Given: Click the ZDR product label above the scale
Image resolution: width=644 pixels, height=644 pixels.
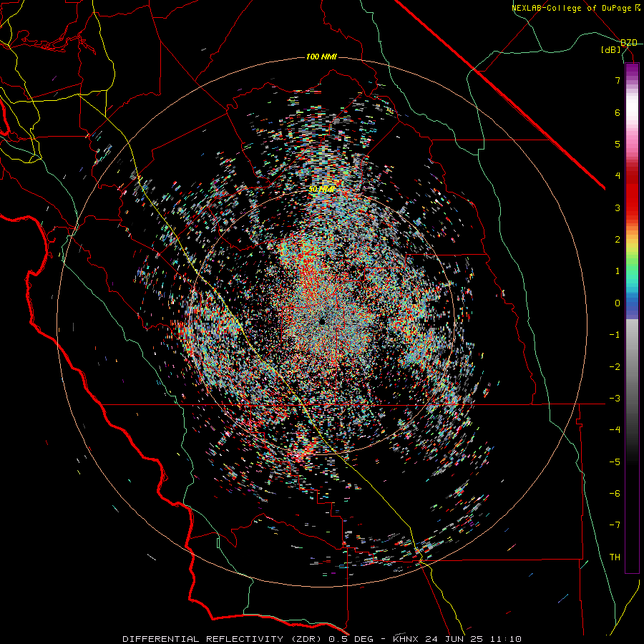Looking at the screenshot, I should (629, 43).
